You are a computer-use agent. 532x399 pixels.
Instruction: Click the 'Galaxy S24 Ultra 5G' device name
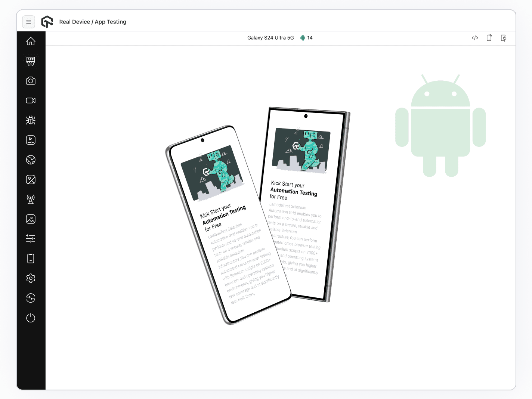(x=270, y=38)
